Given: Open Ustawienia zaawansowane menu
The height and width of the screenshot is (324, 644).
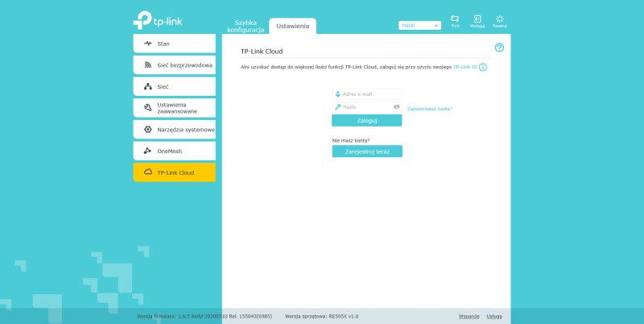Looking at the screenshot, I should pos(174,108).
